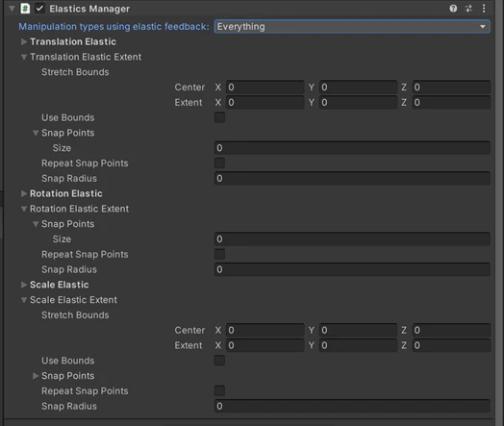Click Snap Radius field under Rotation Elastic Extent
Viewport: 504px width, 426px height.
coord(352,269)
